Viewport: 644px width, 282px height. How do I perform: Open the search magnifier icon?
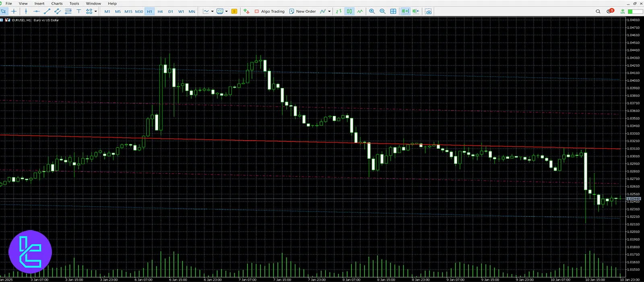[x=598, y=11]
